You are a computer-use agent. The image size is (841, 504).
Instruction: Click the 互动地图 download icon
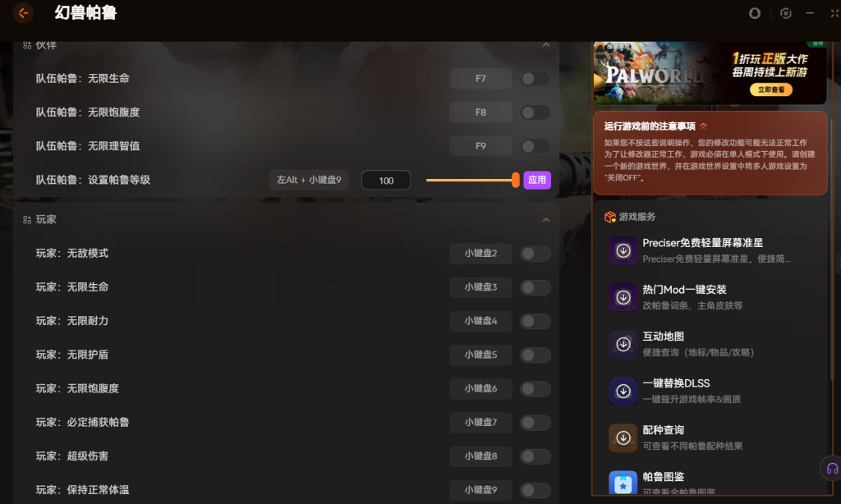coord(623,345)
